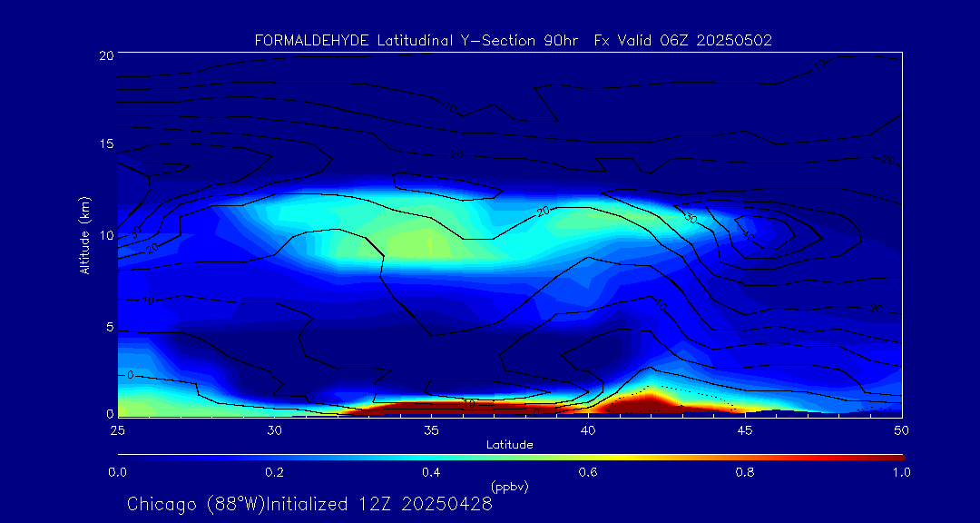Click the colorbar label '0.2'
The height and width of the screenshot is (523, 980).
click(x=275, y=472)
